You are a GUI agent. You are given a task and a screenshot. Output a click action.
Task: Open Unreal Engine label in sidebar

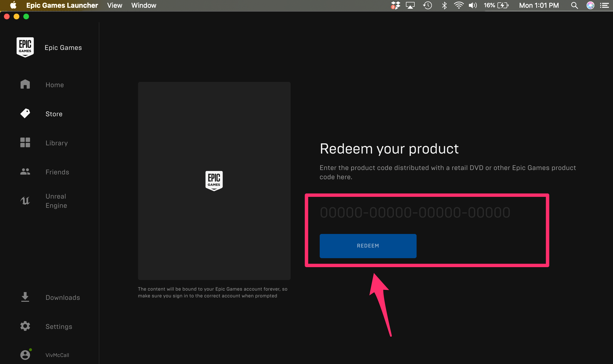click(56, 201)
